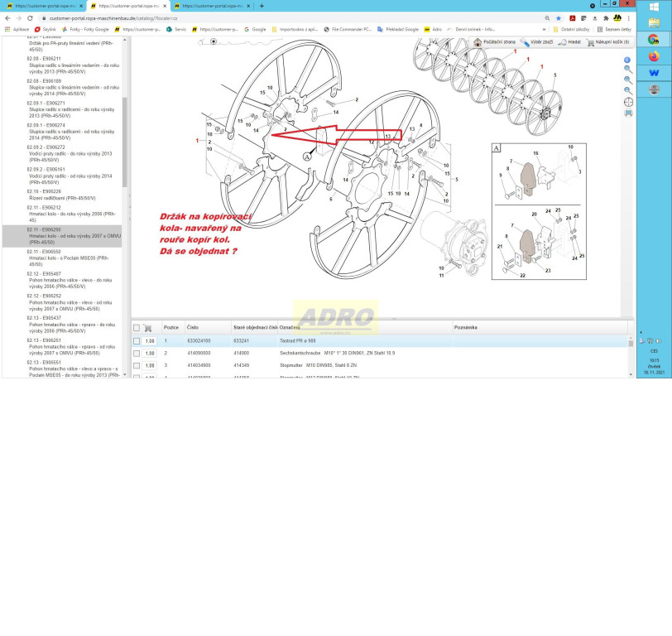Click the crosshair fit-view icon
This screenshot has width=672, height=636.
(x=628, y=102)
